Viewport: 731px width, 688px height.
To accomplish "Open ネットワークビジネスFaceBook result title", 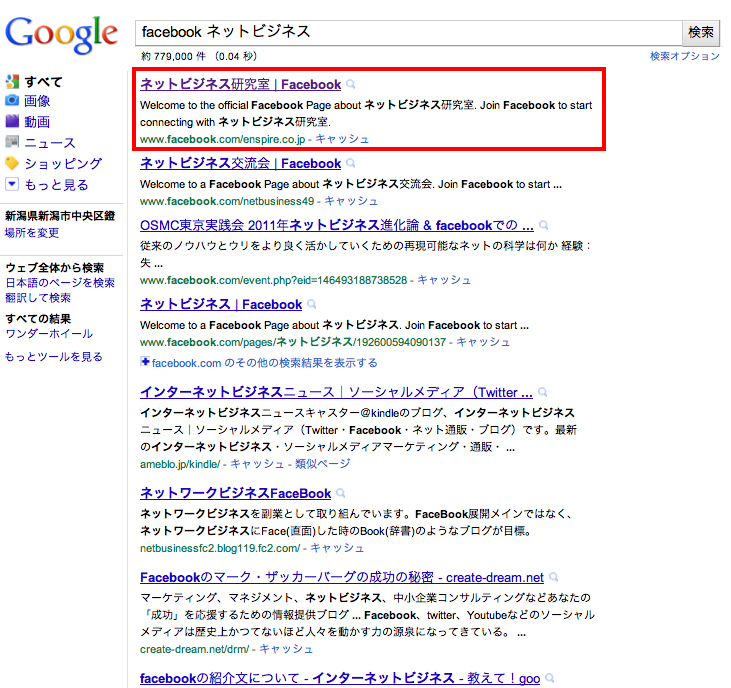I will (235, 493).
